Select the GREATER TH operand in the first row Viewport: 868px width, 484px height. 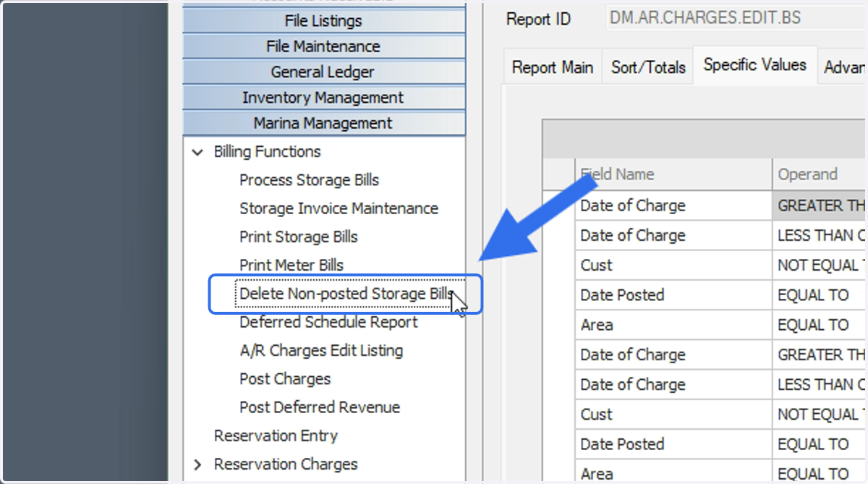(x=820, y=205)
